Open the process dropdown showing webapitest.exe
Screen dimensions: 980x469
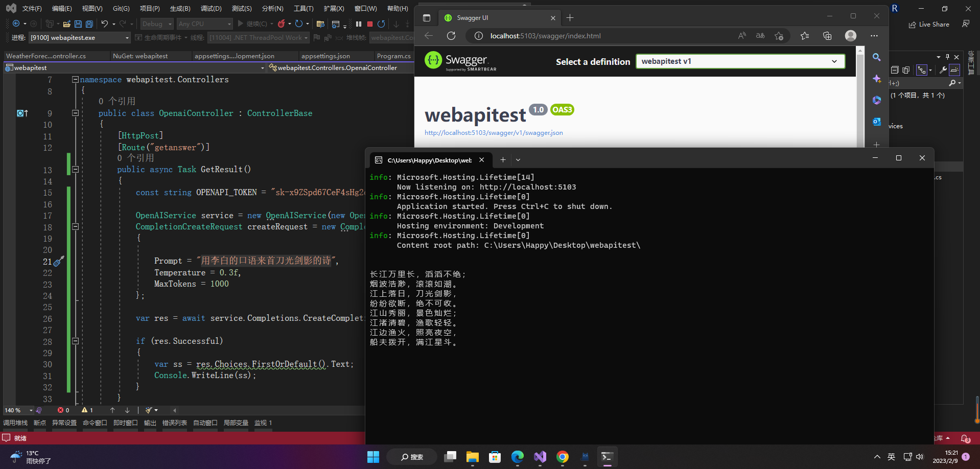pos(80,38)
